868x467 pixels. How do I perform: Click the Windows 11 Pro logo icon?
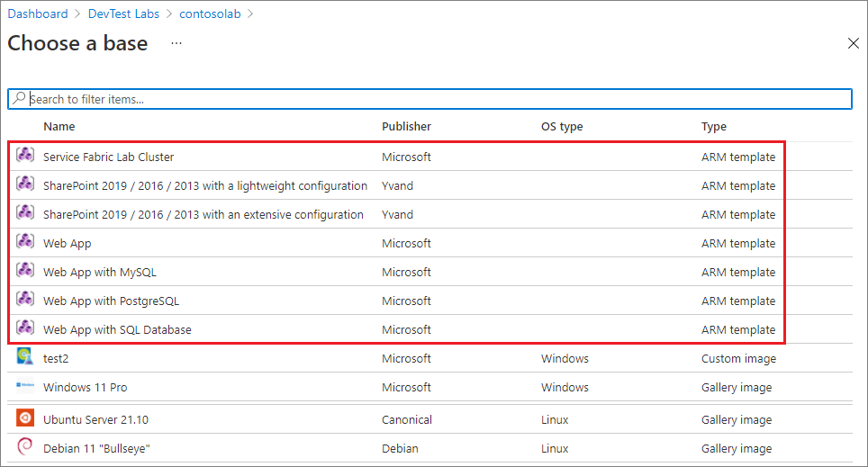[x=25, y=384]
